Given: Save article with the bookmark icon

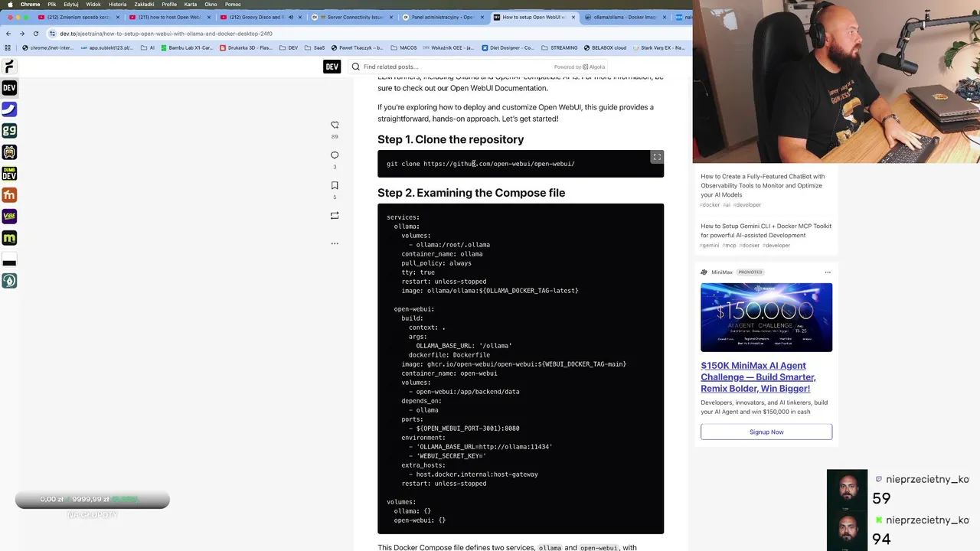Looking at the screenshot, I should (x=335, y=185).
